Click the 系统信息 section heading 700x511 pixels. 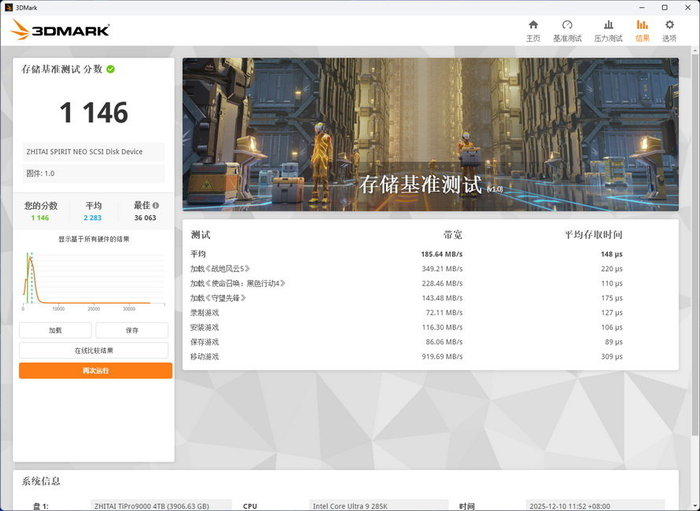point(41,481)
